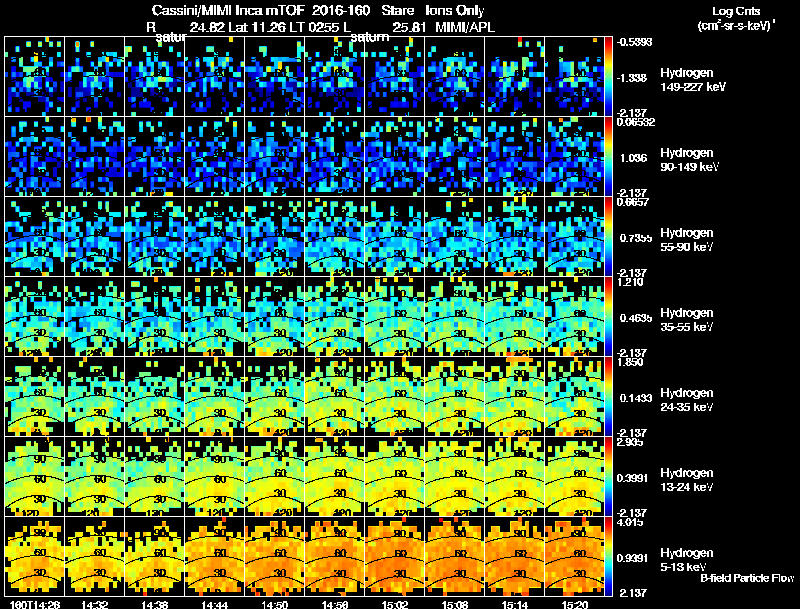Click the "Cassini/MIMI Inca mTOF" title text
800x609 pixels.
(x=228, y=10)
